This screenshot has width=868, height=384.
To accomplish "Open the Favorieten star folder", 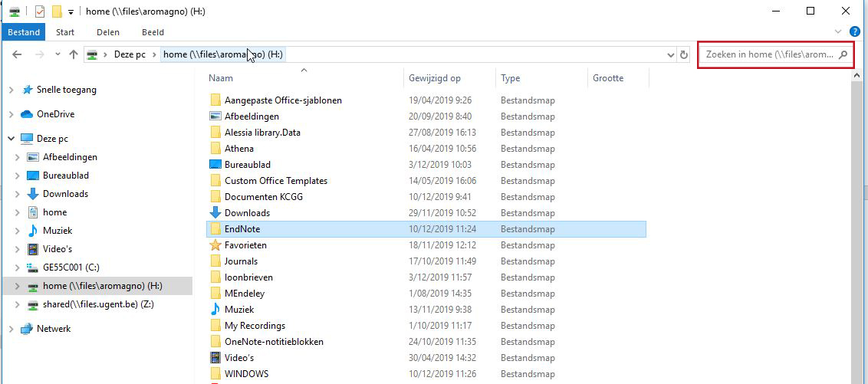I will 245,245.
